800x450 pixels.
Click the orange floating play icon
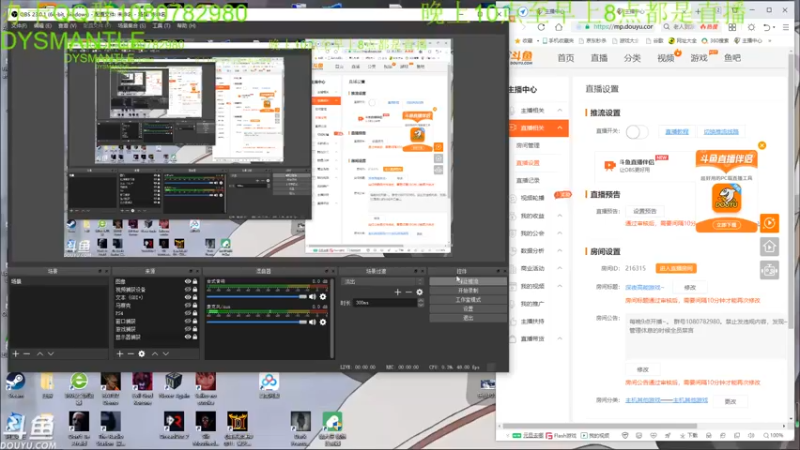pos(769,223)
